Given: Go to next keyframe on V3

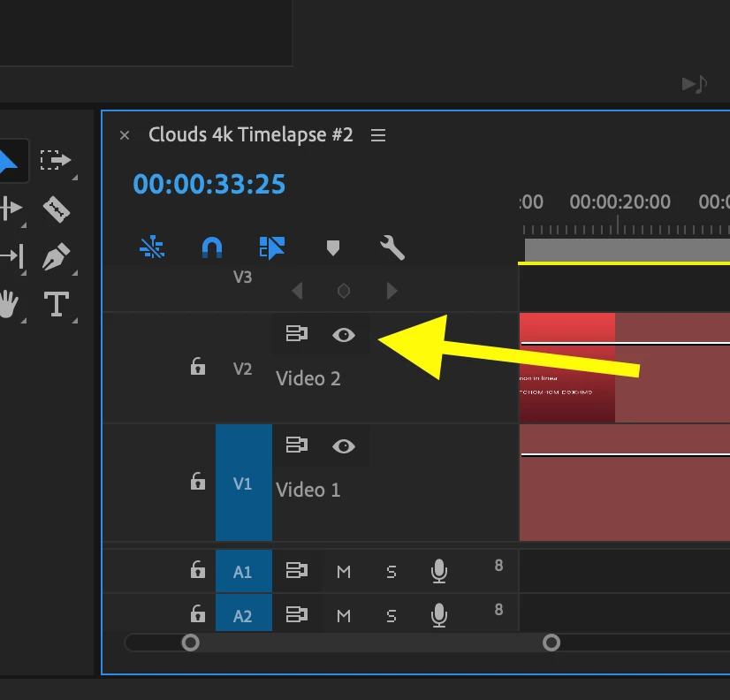Looking at the screenshot, I should (392, 291).
